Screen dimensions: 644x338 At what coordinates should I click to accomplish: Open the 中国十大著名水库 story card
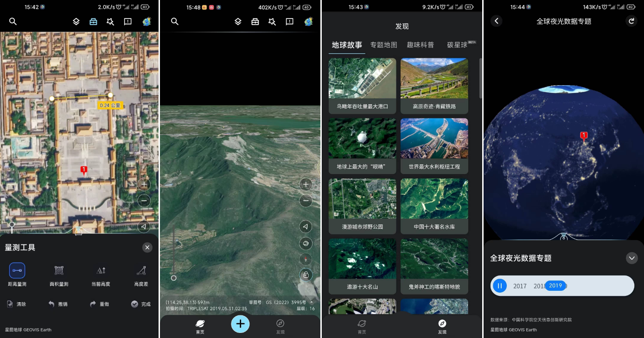(434, 207)
